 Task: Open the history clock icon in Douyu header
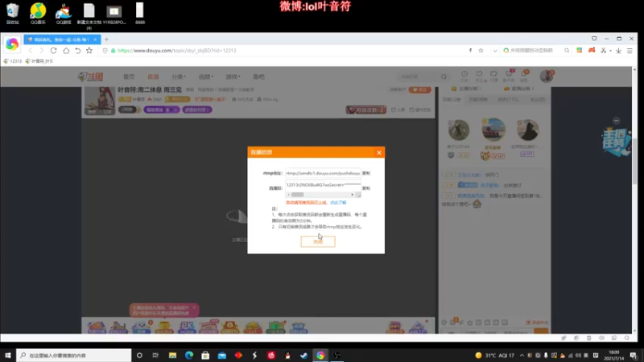tap(464, 76)
